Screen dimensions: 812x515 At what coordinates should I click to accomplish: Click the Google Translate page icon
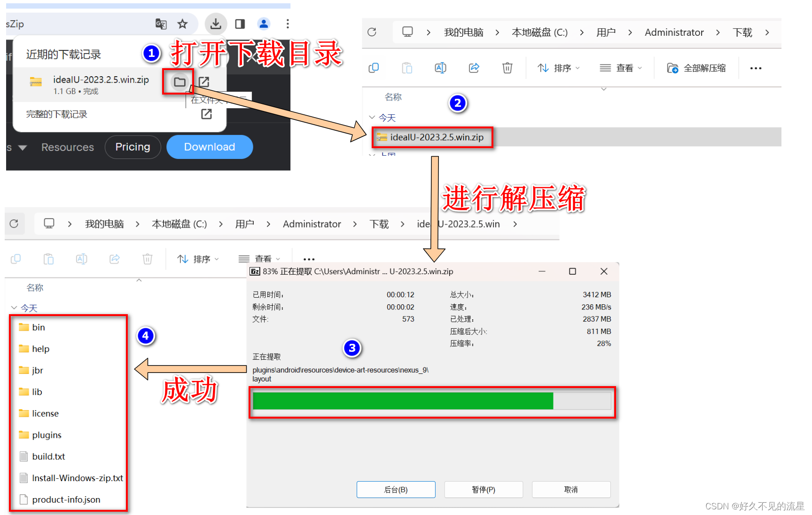click(161, 24)
